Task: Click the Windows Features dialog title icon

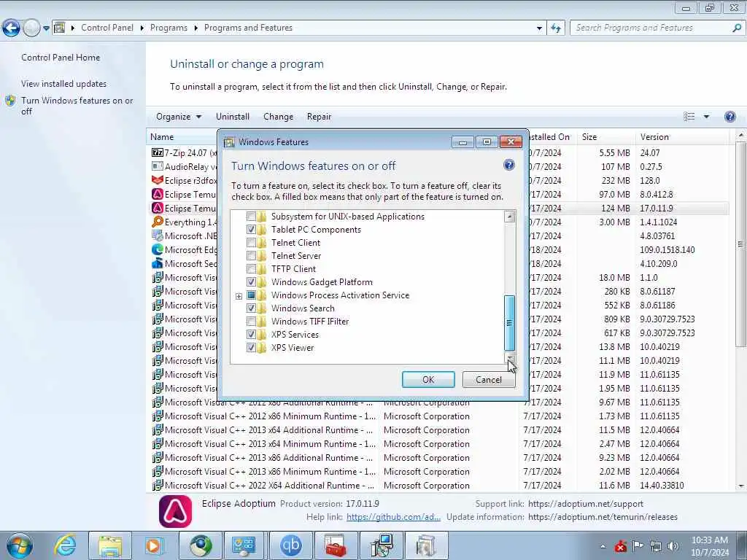Action: (x=229, y=142)
